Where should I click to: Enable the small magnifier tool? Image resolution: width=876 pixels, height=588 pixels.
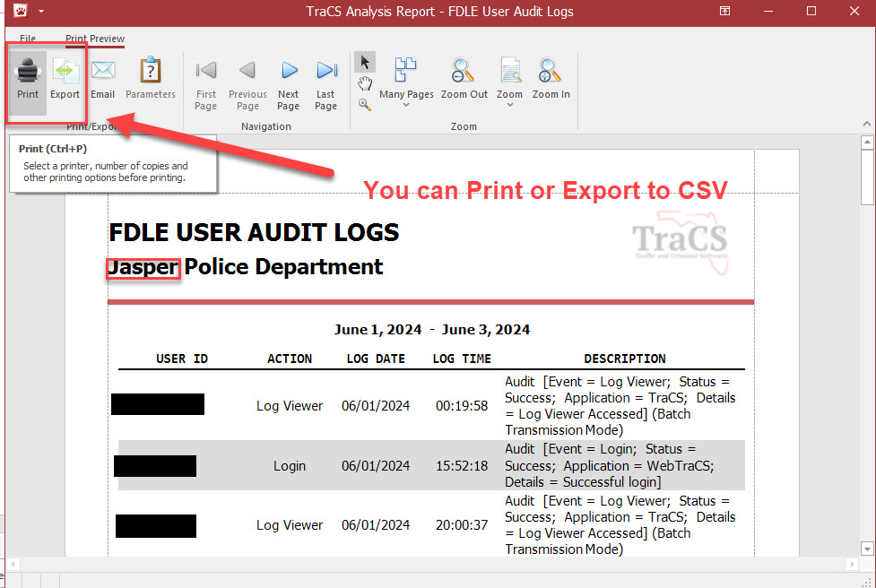[364, 105]
